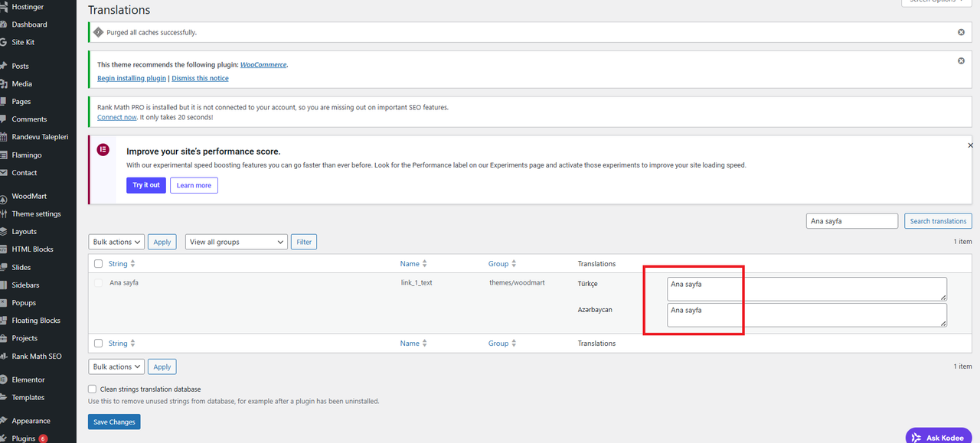Open the 'View all groups' dropdown
The width and height of the screenshot is (980, 443).
[237, 242]
